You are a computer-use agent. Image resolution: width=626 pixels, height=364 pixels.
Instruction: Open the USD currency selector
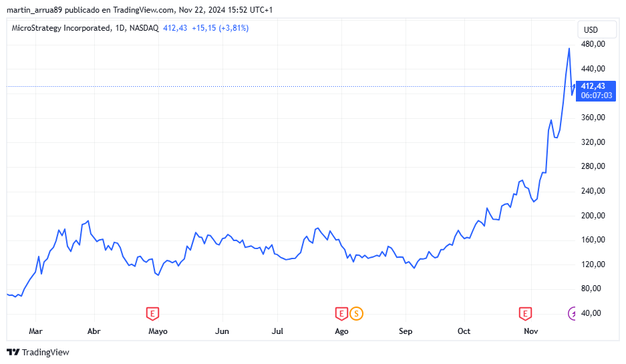click(597, 30)
